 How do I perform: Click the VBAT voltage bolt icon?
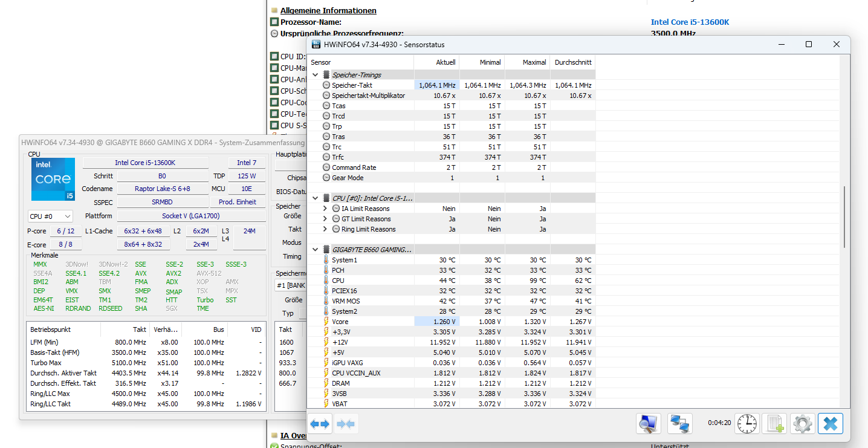coord(326,404)
